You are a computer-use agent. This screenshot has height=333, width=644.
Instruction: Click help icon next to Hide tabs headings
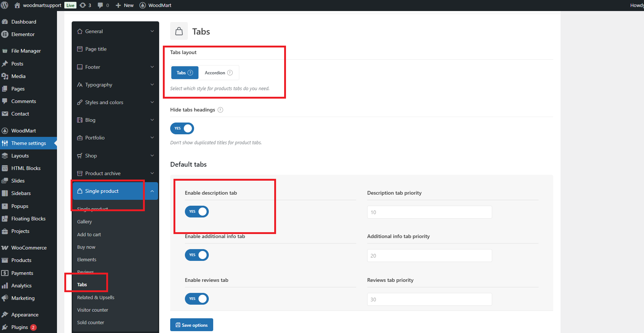point(220,110)
